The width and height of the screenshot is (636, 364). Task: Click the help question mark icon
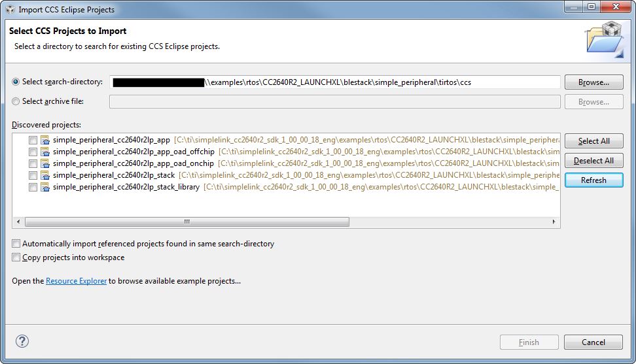22,341
